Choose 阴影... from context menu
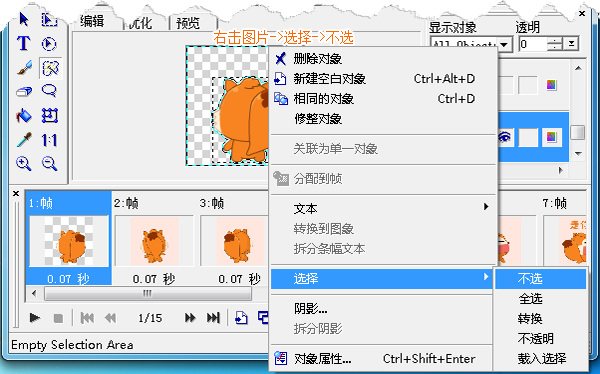 pos(383,308)
